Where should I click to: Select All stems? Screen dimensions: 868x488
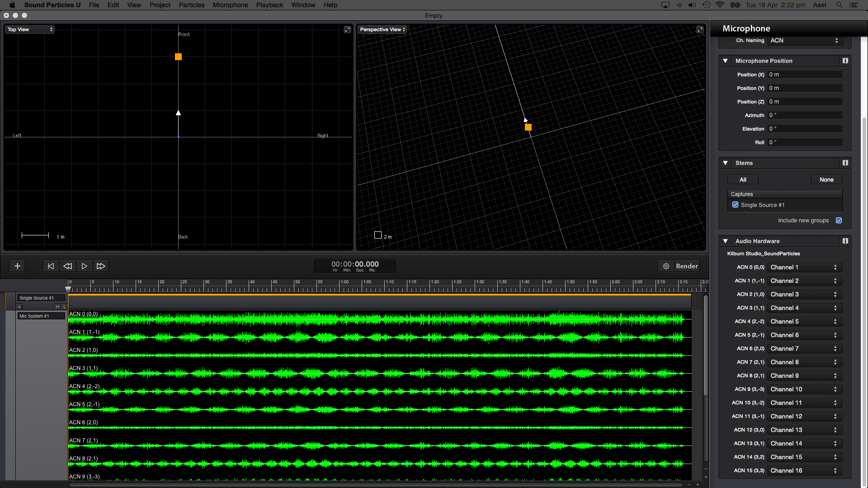click(x=743, y=179)
